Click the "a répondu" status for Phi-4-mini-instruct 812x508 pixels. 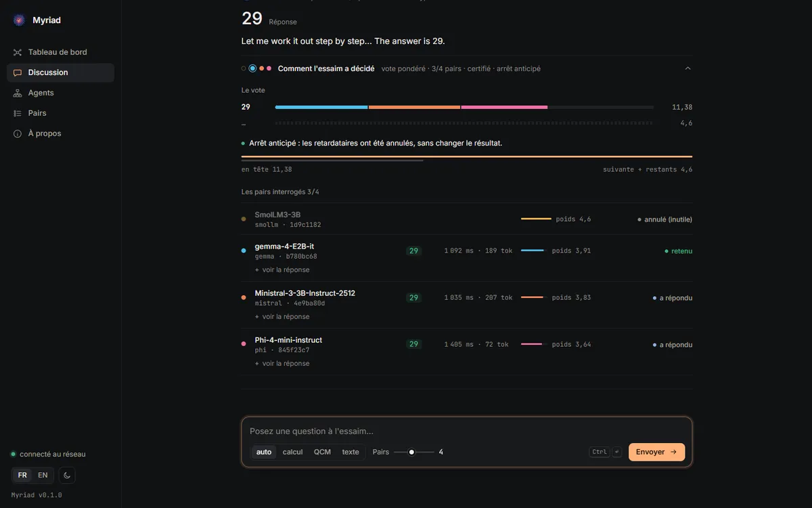pos(673,344)
